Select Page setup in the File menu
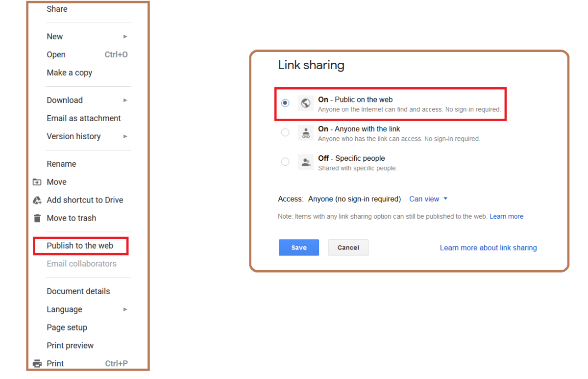This screenshot has height=379, width=588. pos(67,327)
